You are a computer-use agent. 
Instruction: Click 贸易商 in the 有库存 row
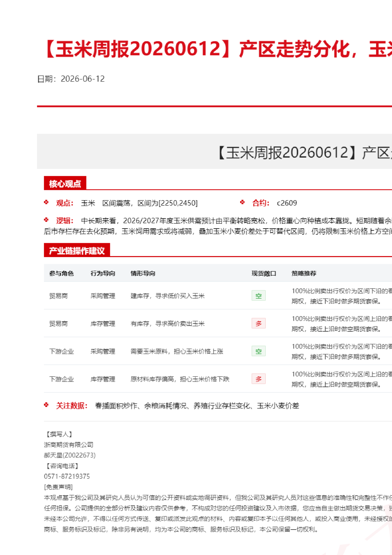(x=58, y=324)
